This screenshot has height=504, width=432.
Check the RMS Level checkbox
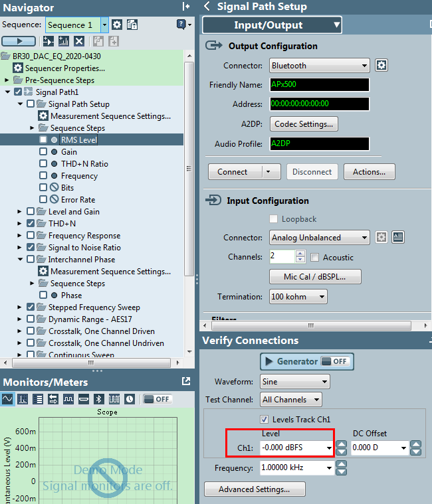click(43, 139)
